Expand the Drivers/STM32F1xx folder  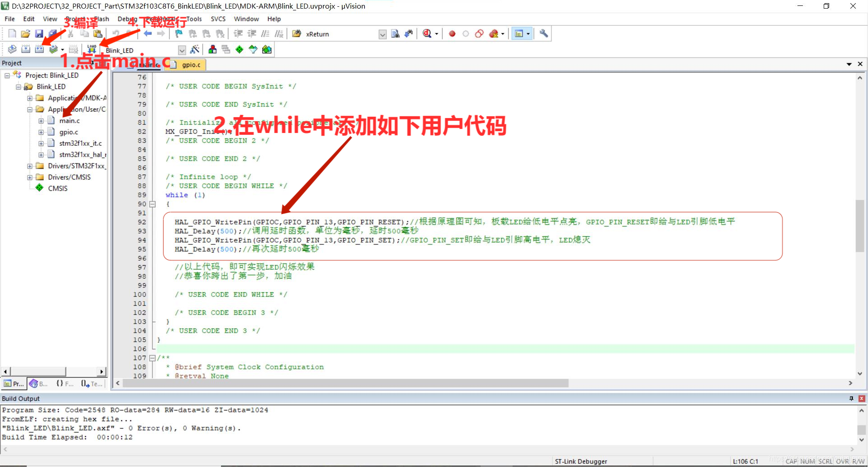30,166
